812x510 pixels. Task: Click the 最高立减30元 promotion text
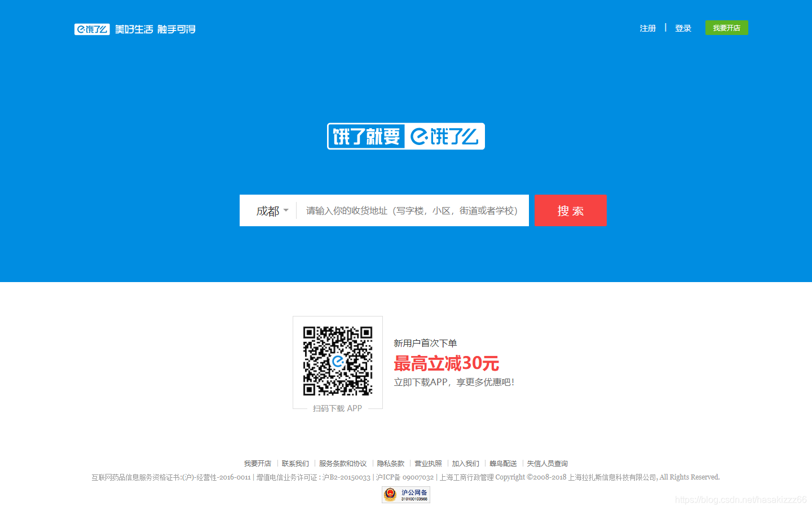point(446,363)
